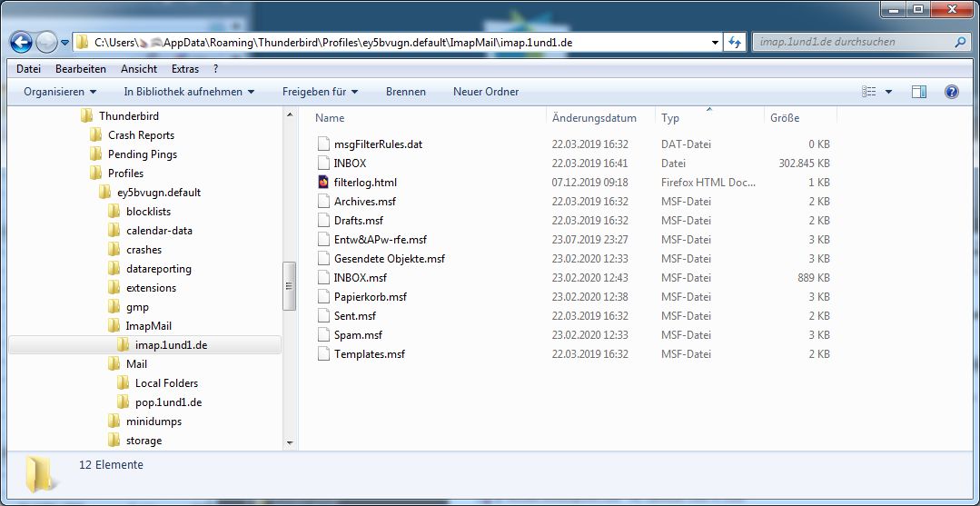The height and width of the screenshot is (506, 980).
Task: Select the Local Folders tree item
Action: tap(166, 383)
